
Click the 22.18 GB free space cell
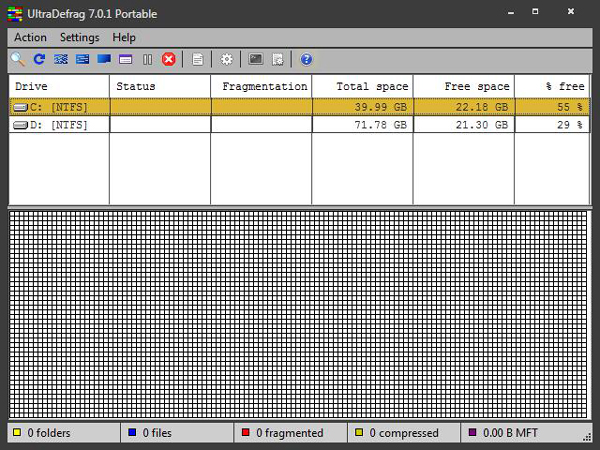point(464,107)
